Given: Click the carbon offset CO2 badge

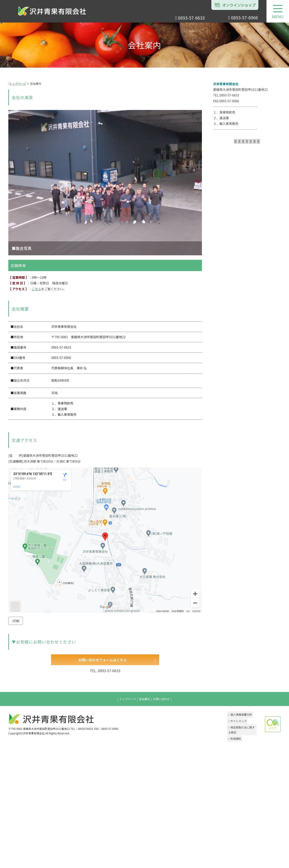Looking at the screenshot, I should 273,724.
